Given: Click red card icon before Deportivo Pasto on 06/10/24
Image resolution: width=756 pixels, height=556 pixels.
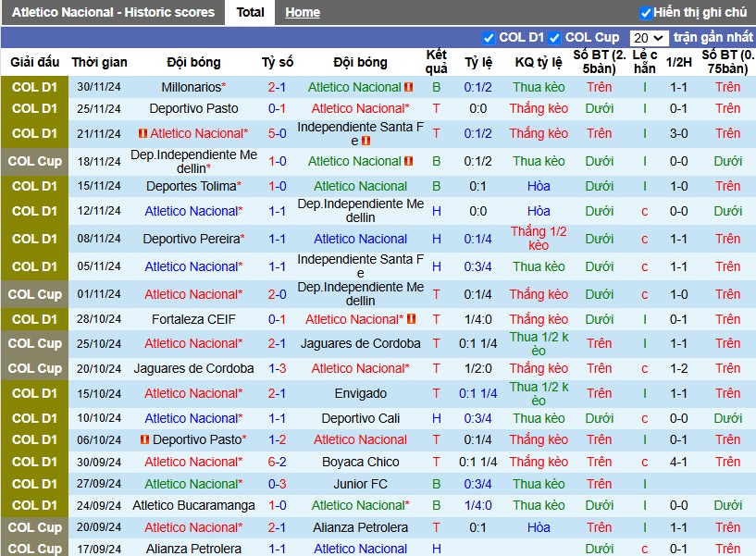Looking at the screenshot, I should point(144,439).
